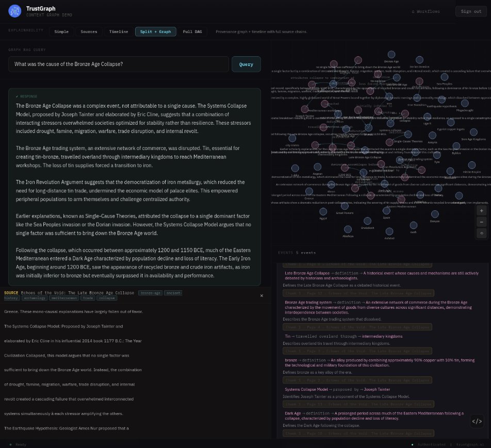Viewport: 491px width, 448px height.
Task: Select the Iron Age Kingdoms node
Action: tap(473, 132)
